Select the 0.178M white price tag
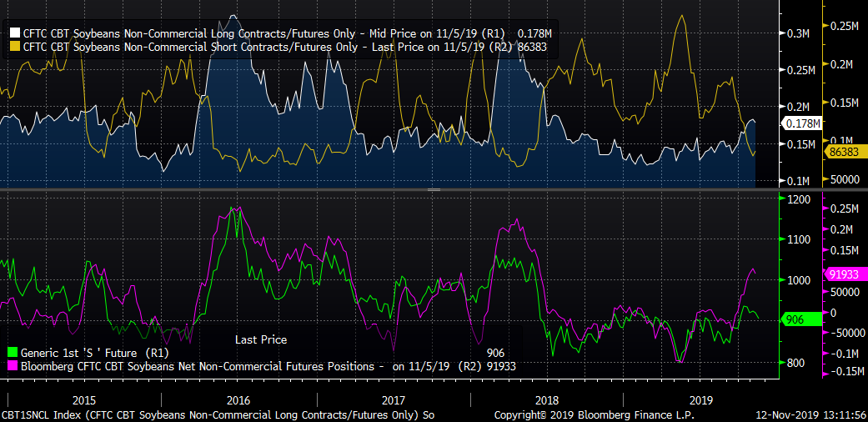This screenshot has height=422, width=868. [x=801, y=123]
